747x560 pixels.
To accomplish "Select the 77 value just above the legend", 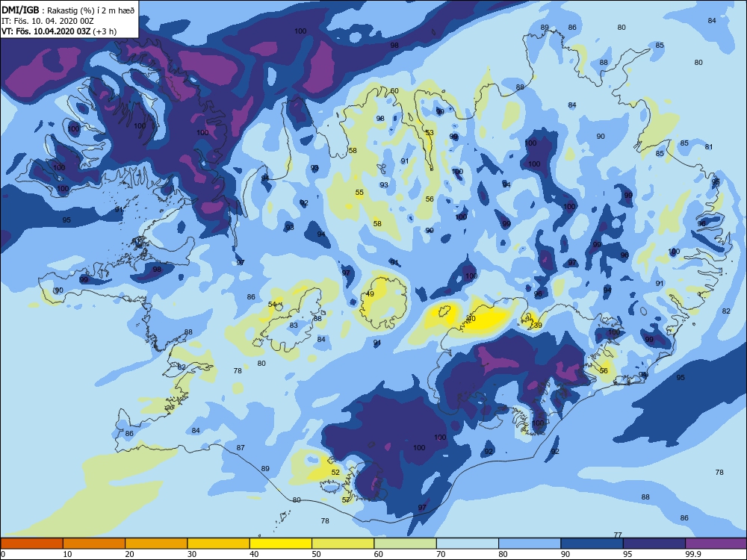I will [x=618, y=535].
